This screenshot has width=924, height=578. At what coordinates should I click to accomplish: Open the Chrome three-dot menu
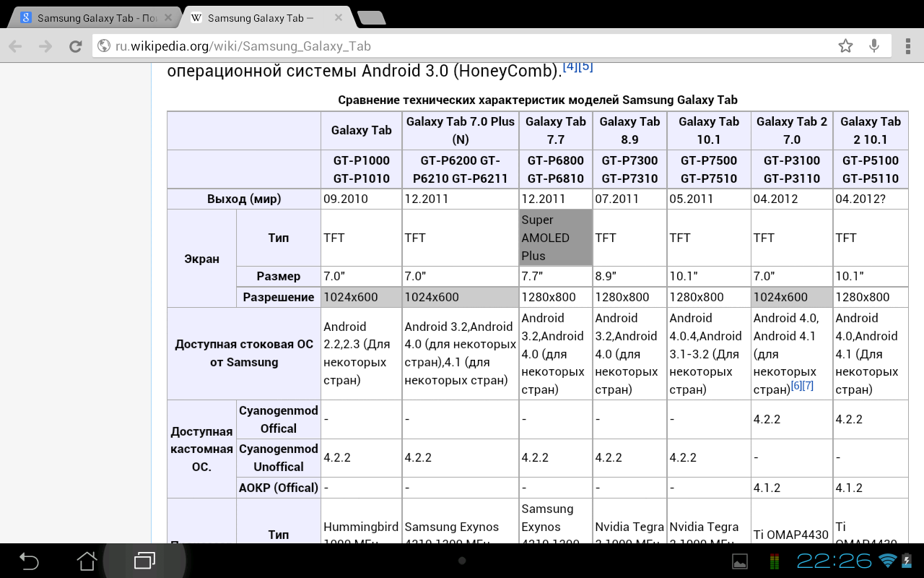point(907,46)
